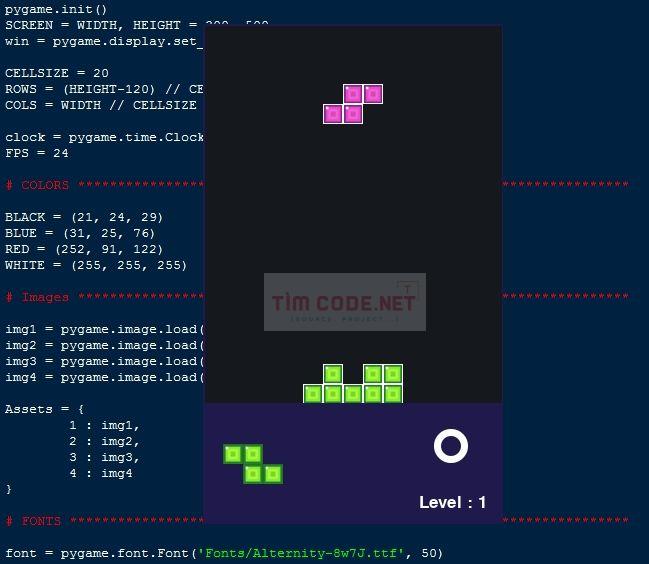The height and width of the screenshot is (564, 649).
Task: Click the 'ROWS = (HEIGHT-120)' line
Action: pos(104,89)
